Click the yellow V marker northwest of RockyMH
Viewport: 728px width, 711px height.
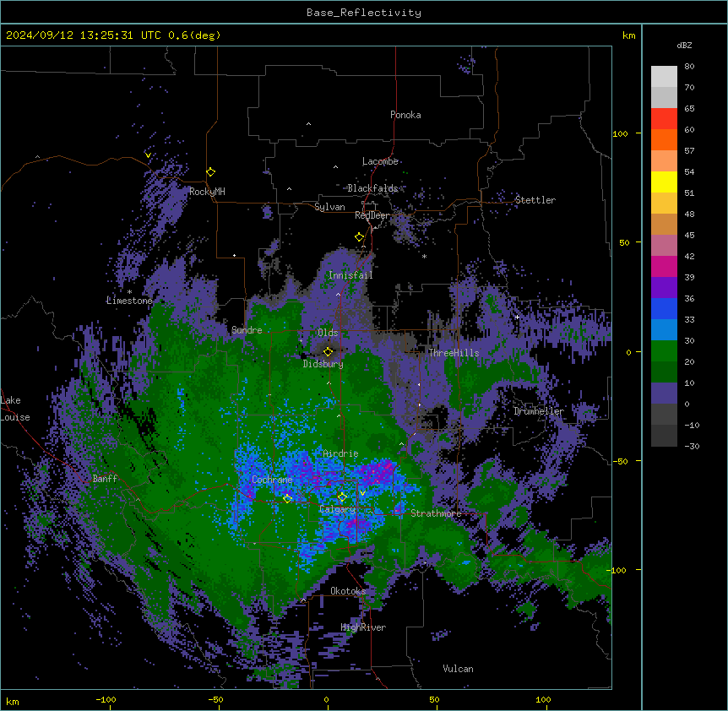(148, 155)
